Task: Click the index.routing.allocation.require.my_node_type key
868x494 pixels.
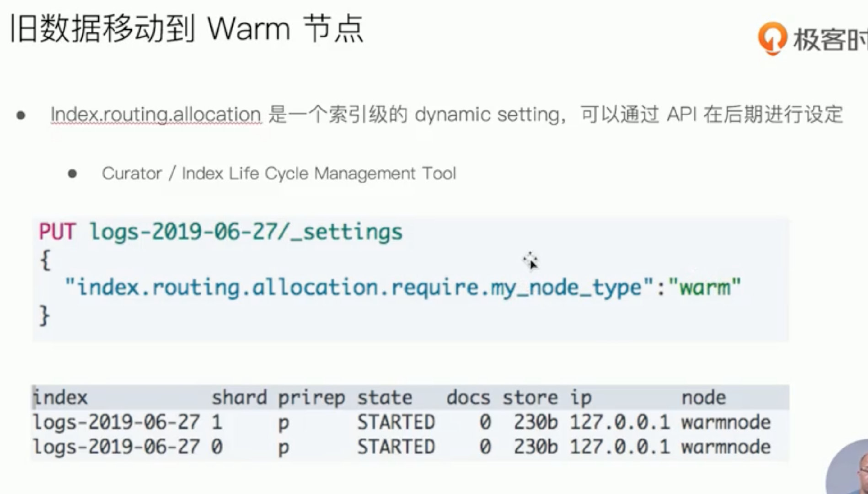Action: tap(359, 287)
